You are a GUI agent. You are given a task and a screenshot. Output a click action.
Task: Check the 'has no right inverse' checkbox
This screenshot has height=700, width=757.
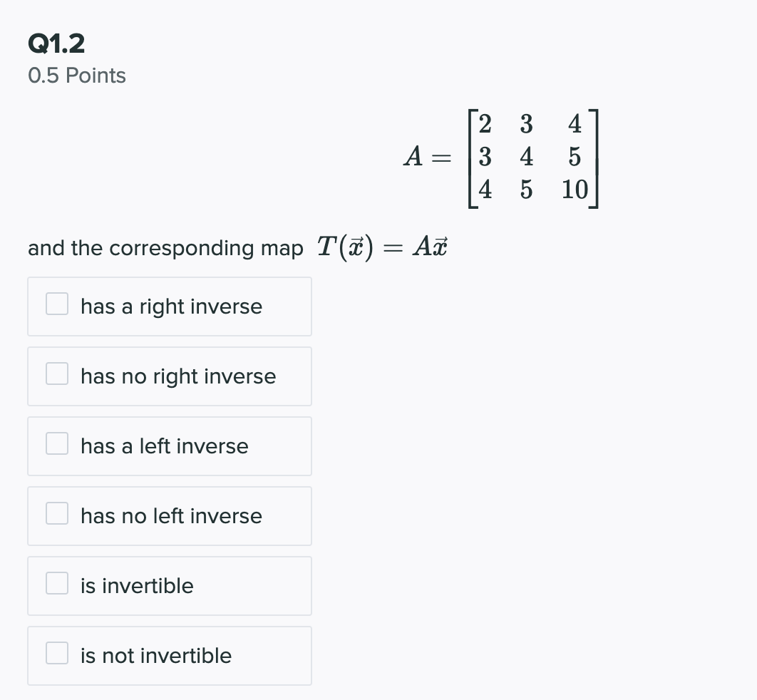(x=56, y=374)
